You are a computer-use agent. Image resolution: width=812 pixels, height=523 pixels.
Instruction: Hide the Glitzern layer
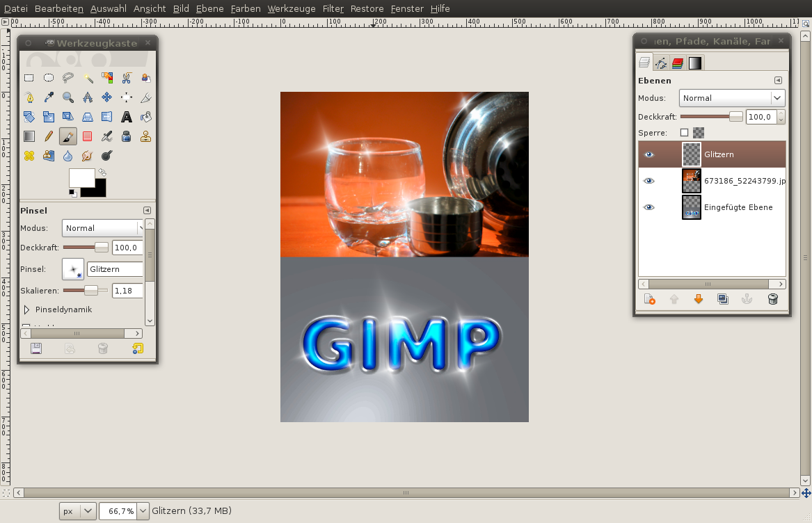(649, 154)
